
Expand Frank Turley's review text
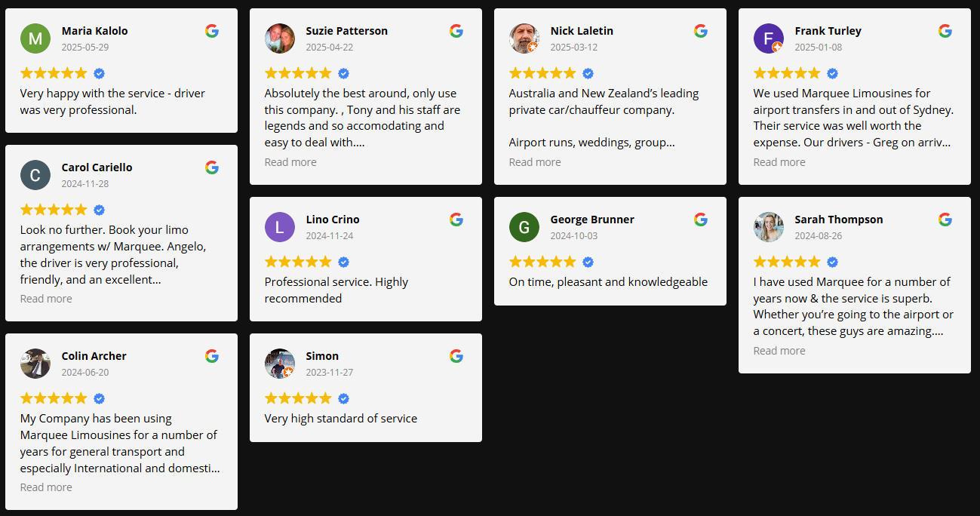[779, 161]
